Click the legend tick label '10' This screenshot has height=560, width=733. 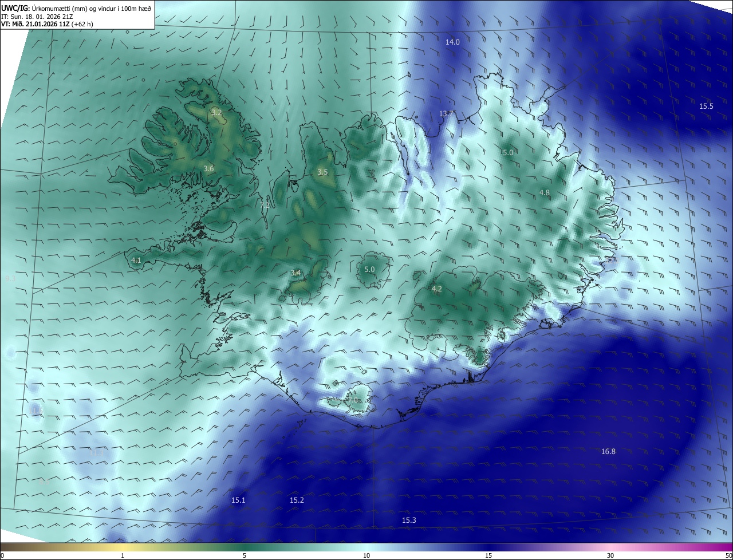click(x=366, y=556)
